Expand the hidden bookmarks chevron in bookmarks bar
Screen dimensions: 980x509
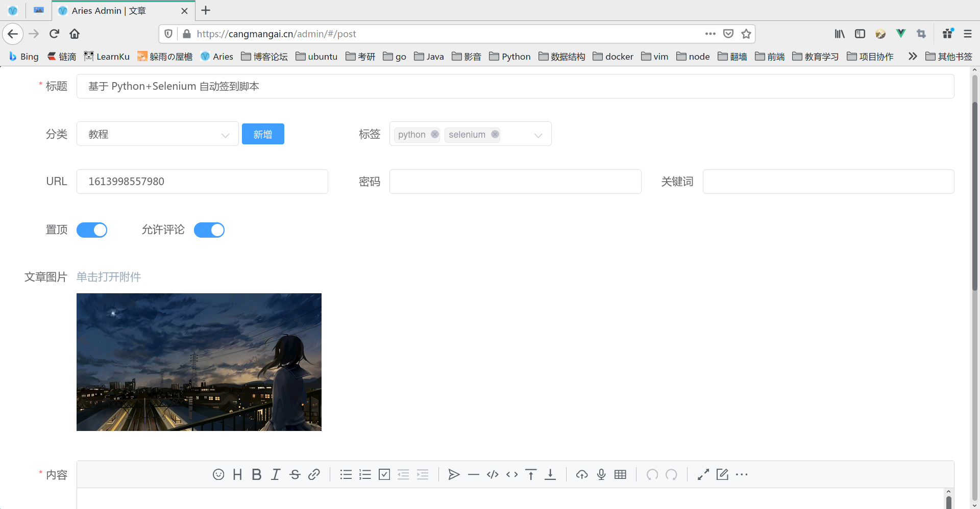pyautogui.click(x=913, y=57)
